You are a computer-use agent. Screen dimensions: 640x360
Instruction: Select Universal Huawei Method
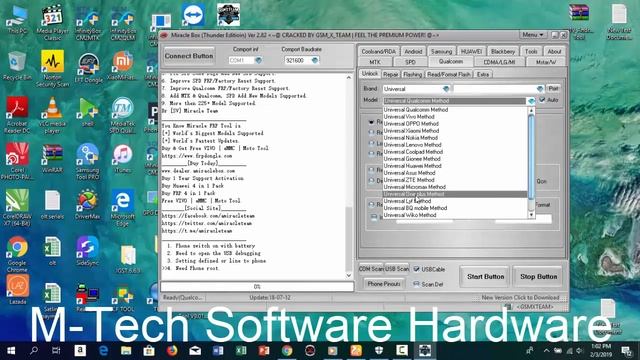point(413,166)
